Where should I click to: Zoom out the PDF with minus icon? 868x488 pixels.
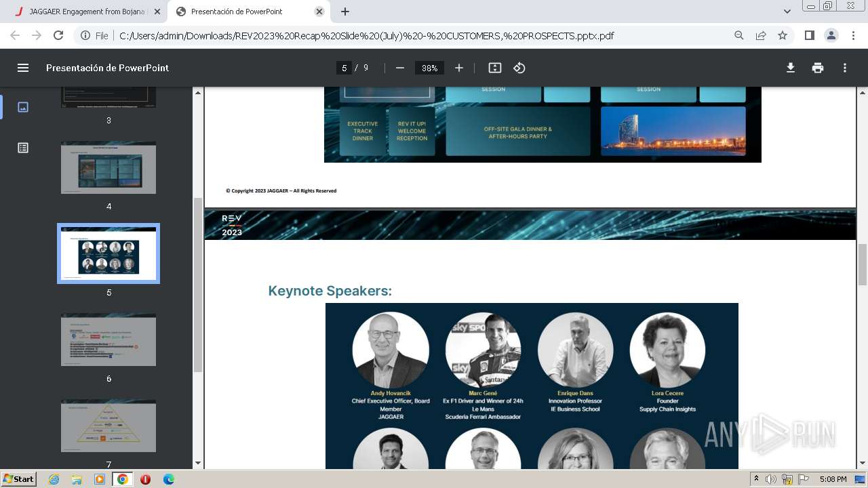[x=400, y=68]
